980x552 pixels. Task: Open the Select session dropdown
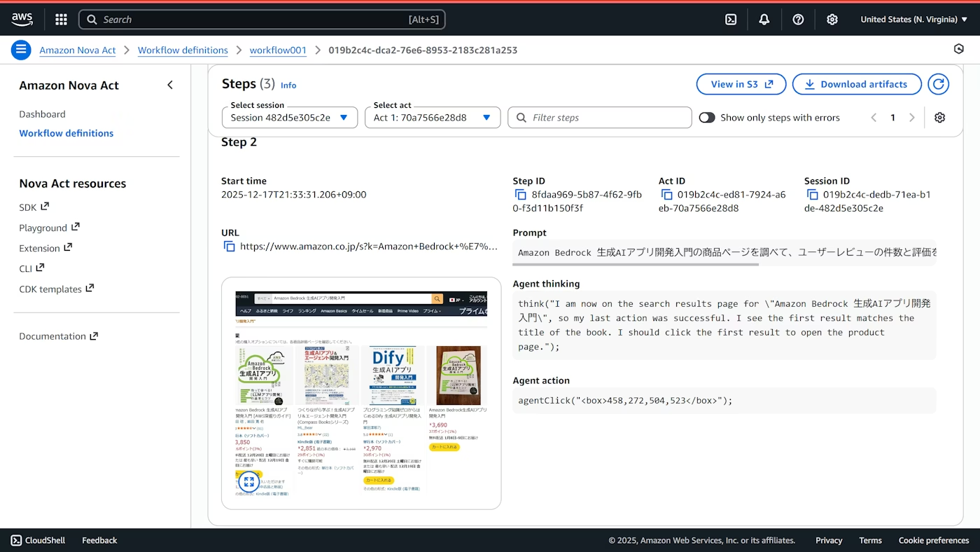point(290,118)
